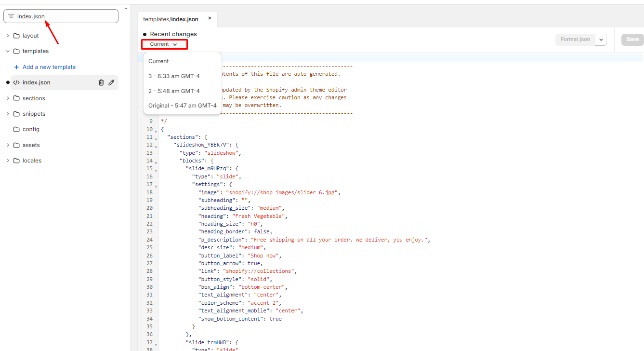Click the assets folder icon
This screenshot has width=644, height=351.
(x=16, y=145)
